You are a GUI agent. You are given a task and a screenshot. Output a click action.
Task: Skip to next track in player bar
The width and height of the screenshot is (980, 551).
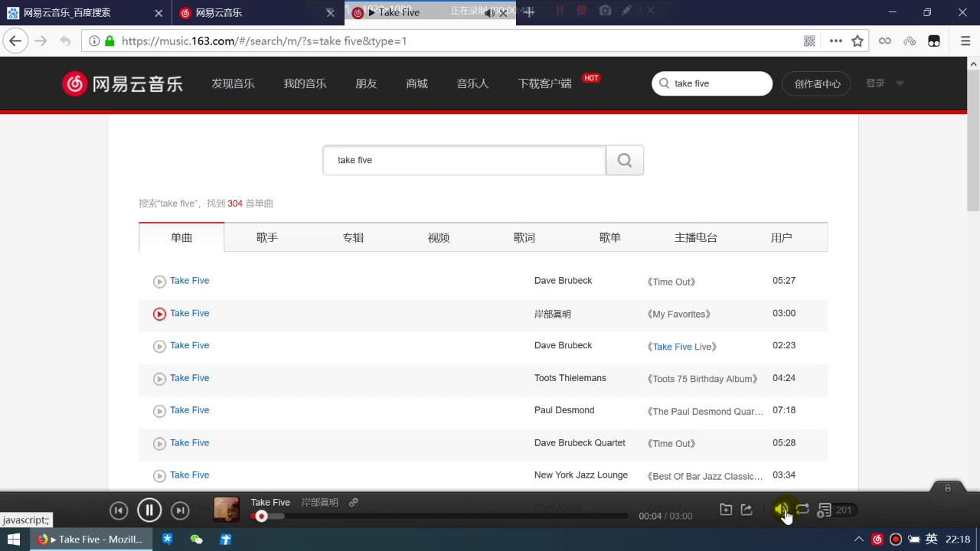coord(180,510)
